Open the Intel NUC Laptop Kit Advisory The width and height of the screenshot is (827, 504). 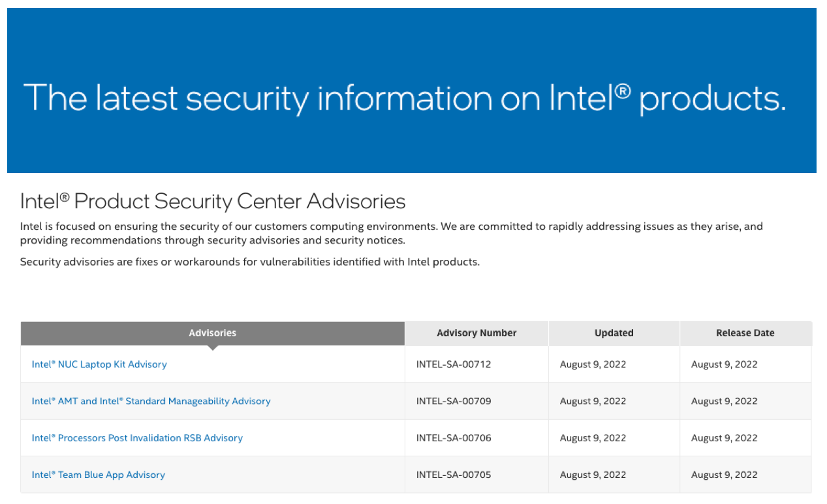(x=99, y=364)
